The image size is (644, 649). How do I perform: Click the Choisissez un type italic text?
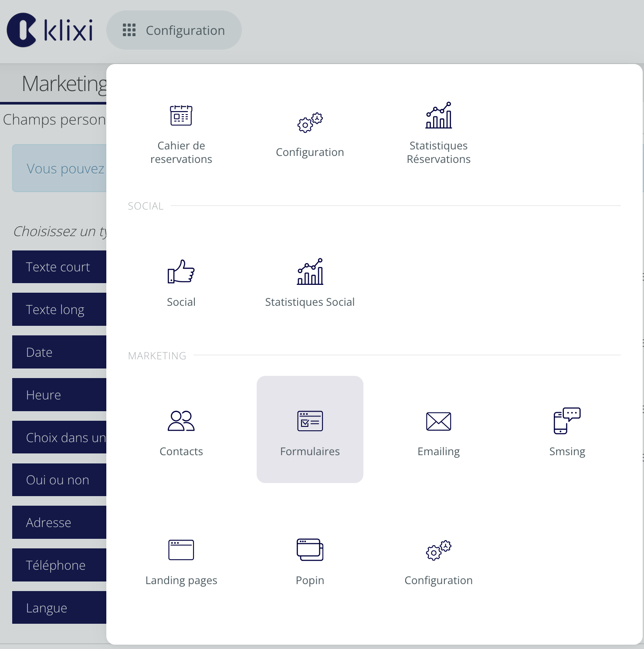tap(60, 231)
